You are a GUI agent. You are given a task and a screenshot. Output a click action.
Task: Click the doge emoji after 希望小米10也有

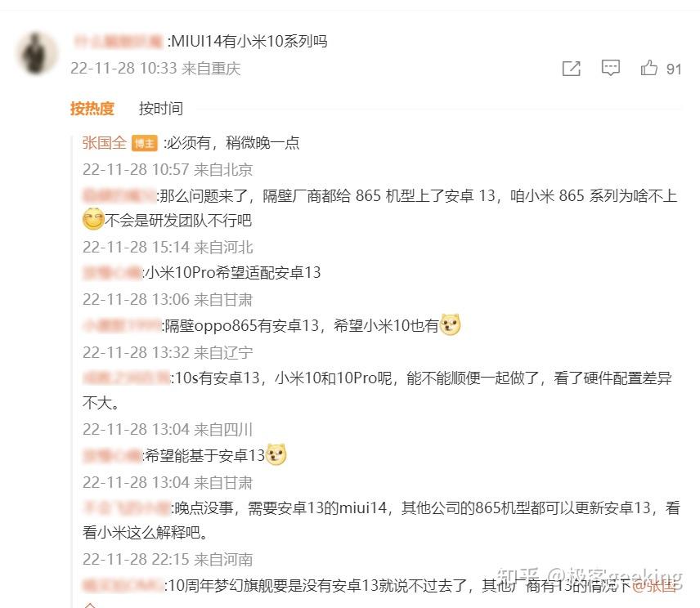(x=450, y=324)
